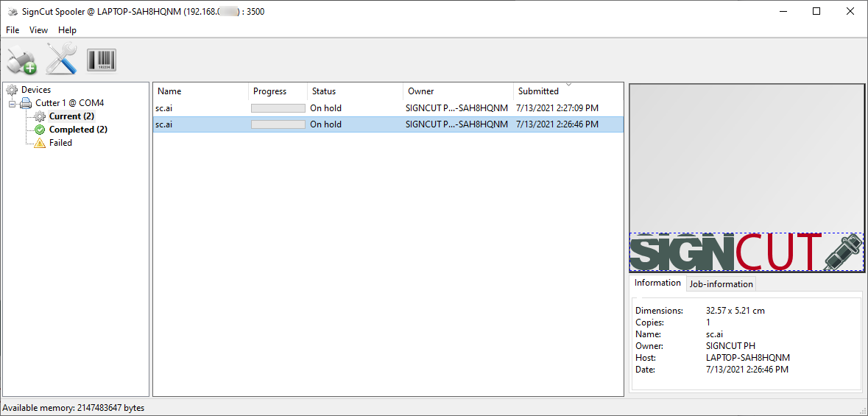Sort jobs by Progress column header
The height and width of the screenshot is (416, 868).
tap(278, 91)
